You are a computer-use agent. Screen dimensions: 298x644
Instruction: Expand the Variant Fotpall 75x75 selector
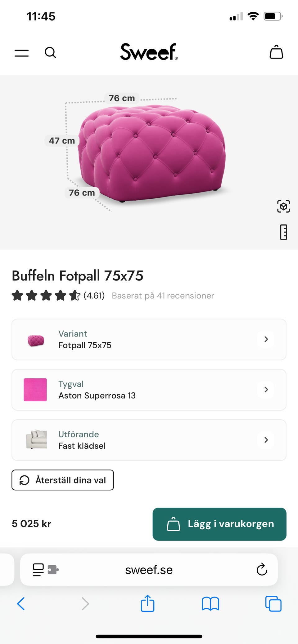149,339
